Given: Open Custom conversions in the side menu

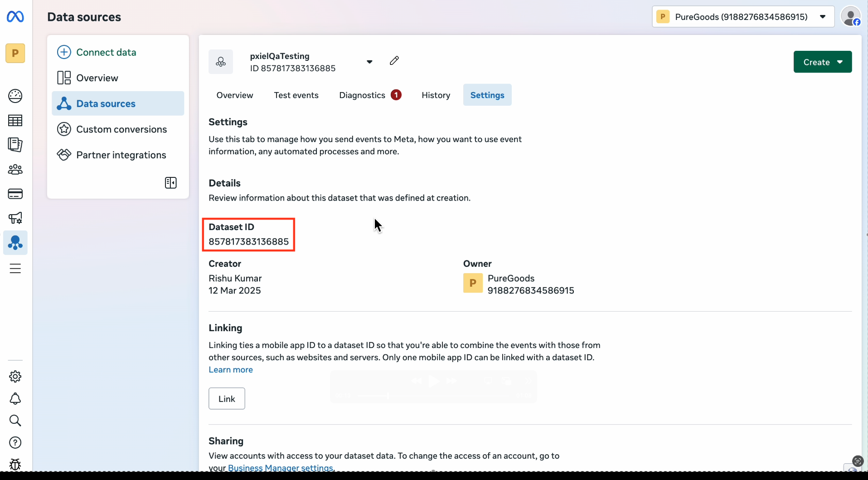Looking at the screenshot, I should pyautogui.click(x=118, y=129).
